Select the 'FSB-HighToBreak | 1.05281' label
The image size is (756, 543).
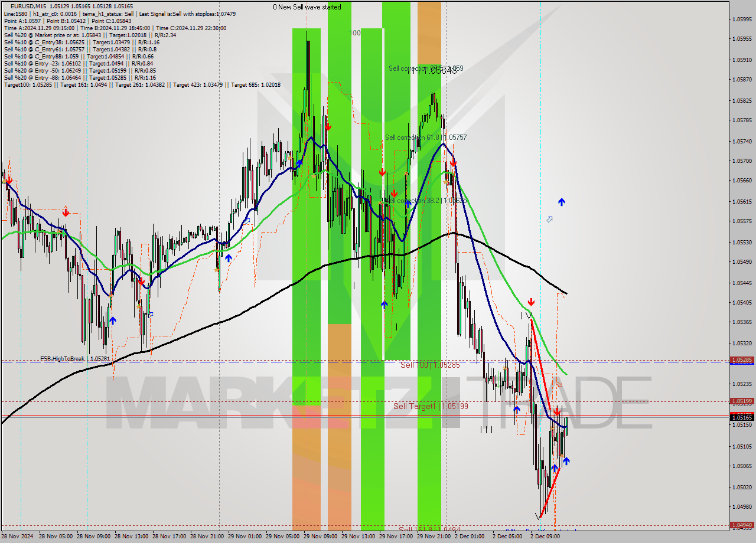click(74, 358)
